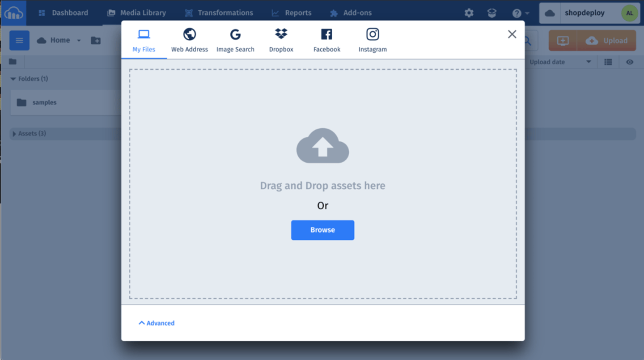Switch to Instagram as upload source
The height and width of the screenshot is (360, 644).
coord(372,39)
